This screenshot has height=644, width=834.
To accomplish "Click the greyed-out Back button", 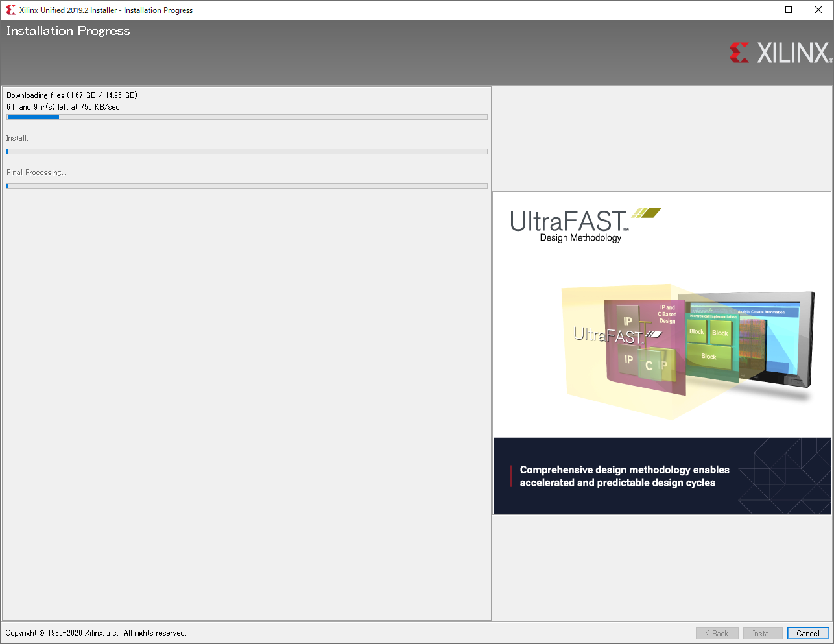I will [717, 634].
